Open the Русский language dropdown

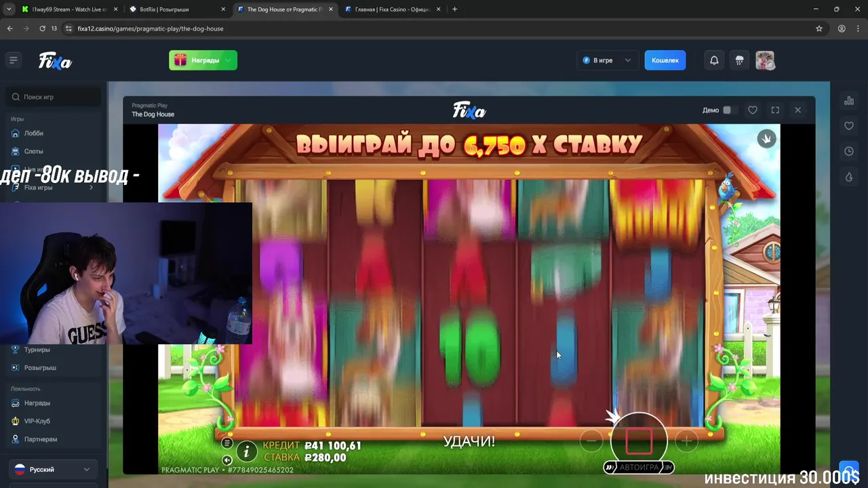(x=53, y=469)
